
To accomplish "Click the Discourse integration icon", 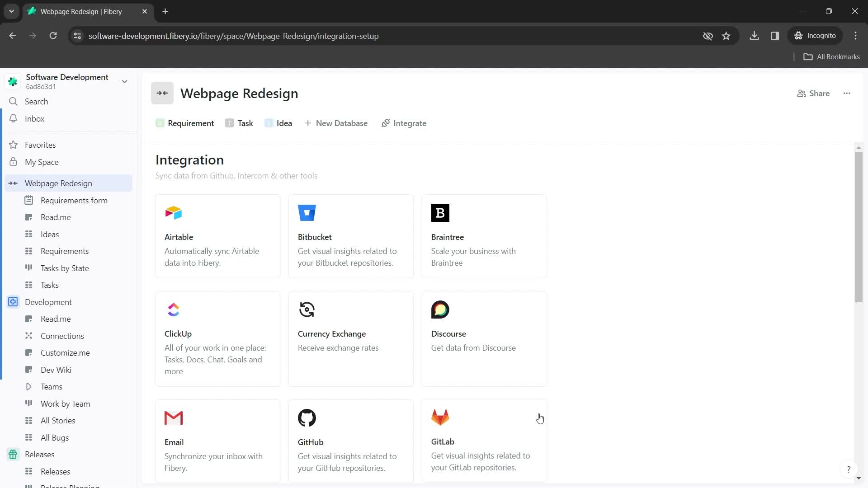I will pyautogui.click(x=440, y=310).
